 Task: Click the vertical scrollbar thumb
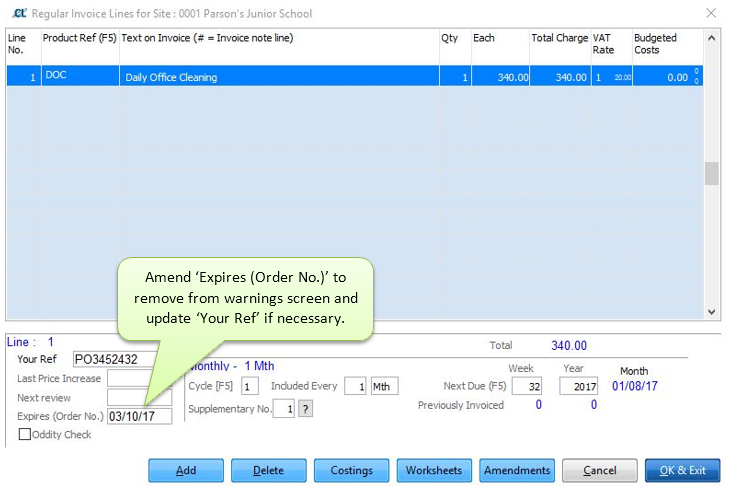coord(711,173)
